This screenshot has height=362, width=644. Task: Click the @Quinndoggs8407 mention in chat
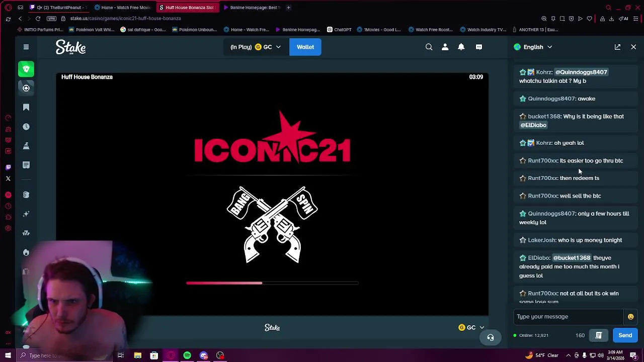click(581, 72)
